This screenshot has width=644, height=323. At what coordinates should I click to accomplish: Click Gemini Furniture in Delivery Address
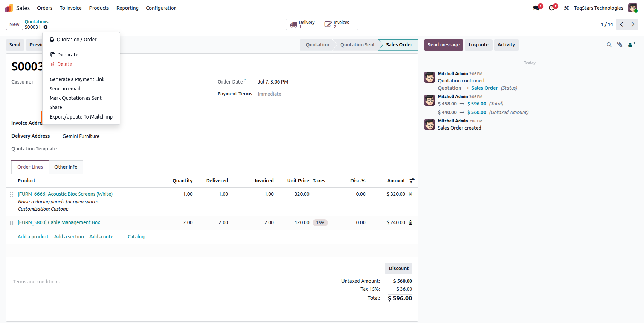click(81, 136)
